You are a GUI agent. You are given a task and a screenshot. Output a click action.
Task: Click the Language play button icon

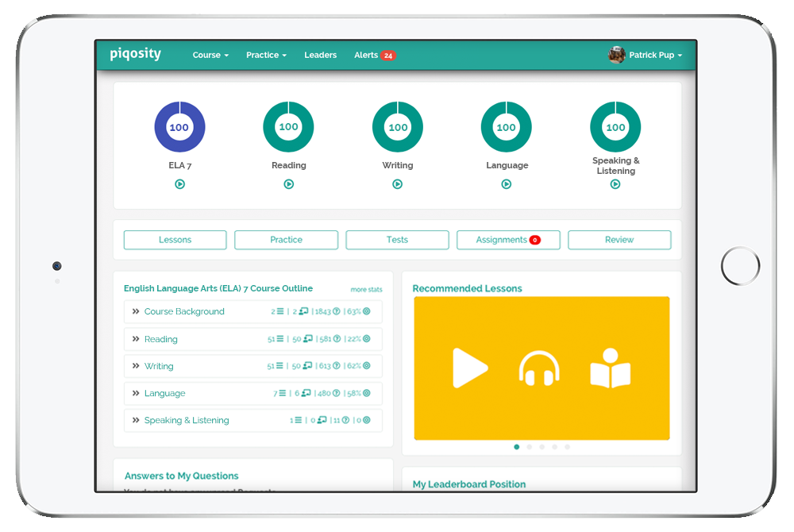pyautogui.click(x=506, y=183)
